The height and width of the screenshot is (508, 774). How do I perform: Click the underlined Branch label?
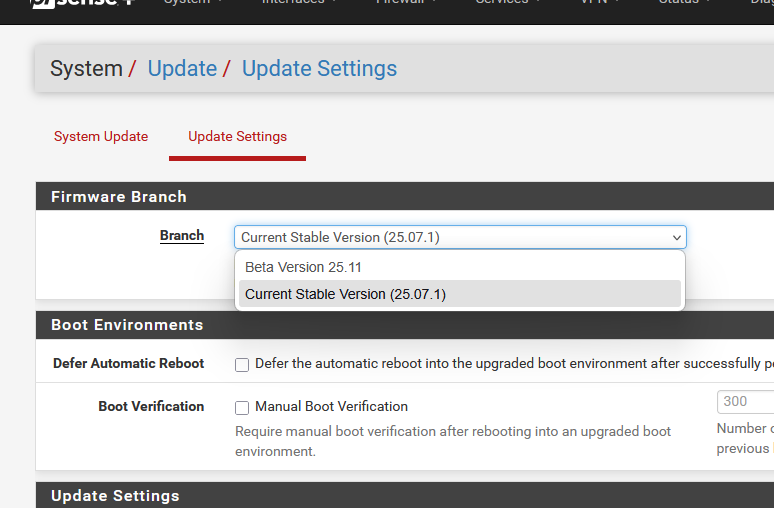point(181,236)
